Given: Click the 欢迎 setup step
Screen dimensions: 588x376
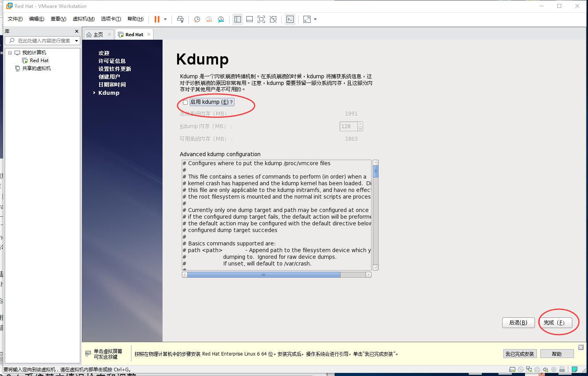Looking at the screenshot, I should coord(104,53).
